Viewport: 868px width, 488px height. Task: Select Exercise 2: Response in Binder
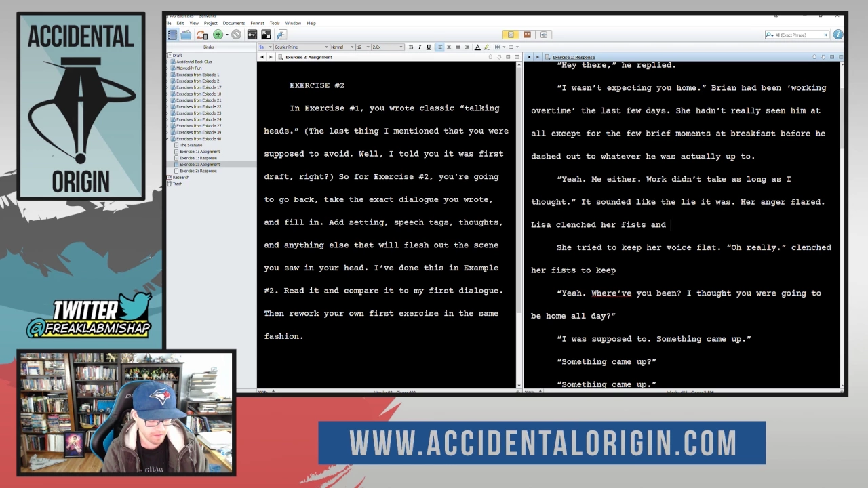198,171
